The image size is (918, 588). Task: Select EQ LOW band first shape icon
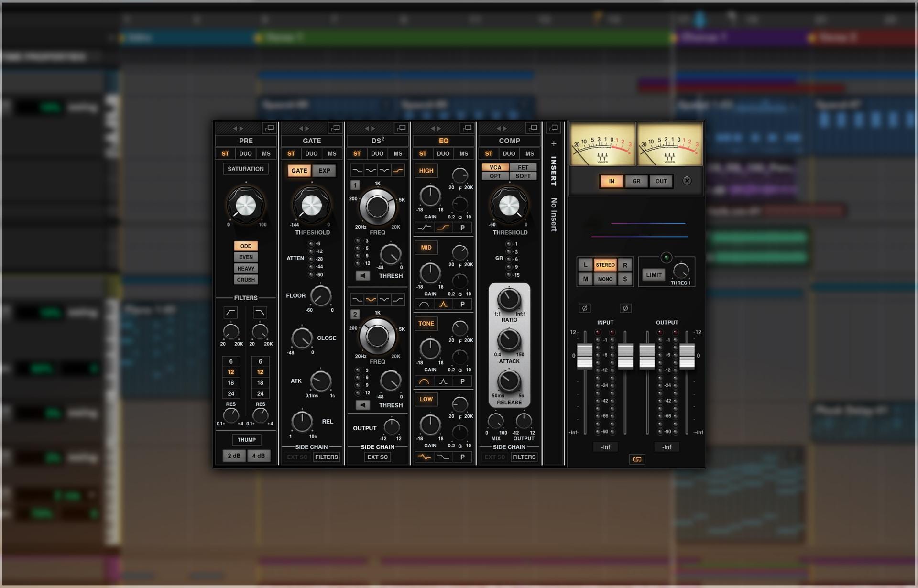pyautogui.click(x=424, y=457)
